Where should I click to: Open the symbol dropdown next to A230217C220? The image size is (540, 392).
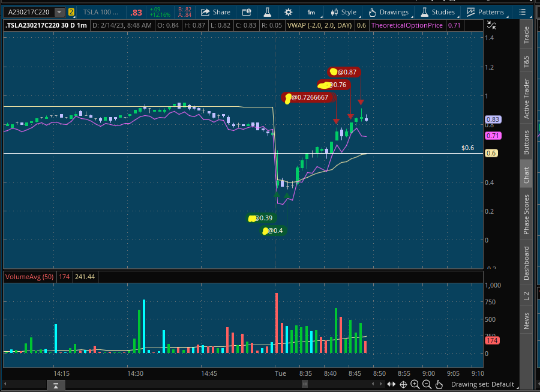(x=58, y=11)
